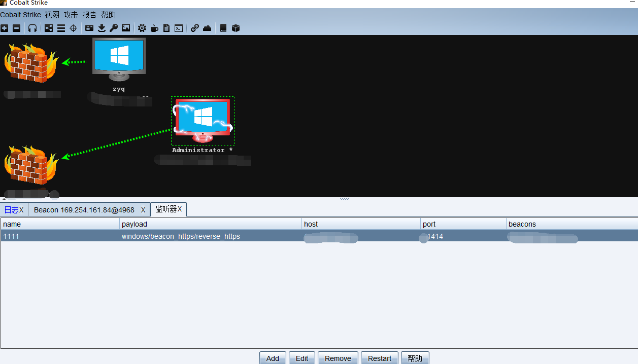
Task: Click the 帮助 button below the listener table
Action: (x=415, y=358)
